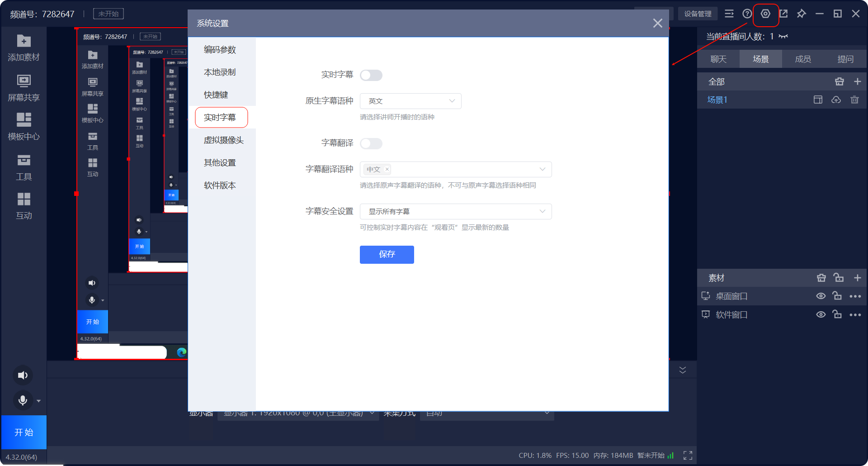Click the 4.32.0(64) version label
This screenshot has width=868, height=466.
(22, 457)
